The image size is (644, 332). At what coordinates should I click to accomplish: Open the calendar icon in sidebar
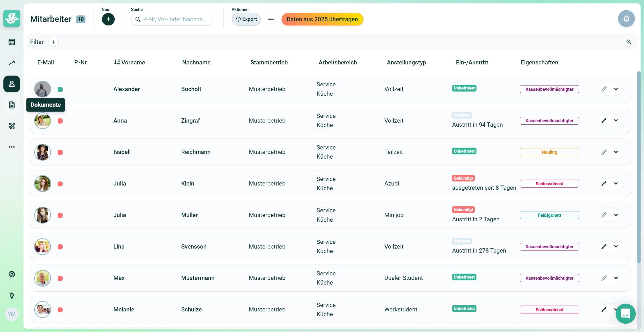coord(12,42)
